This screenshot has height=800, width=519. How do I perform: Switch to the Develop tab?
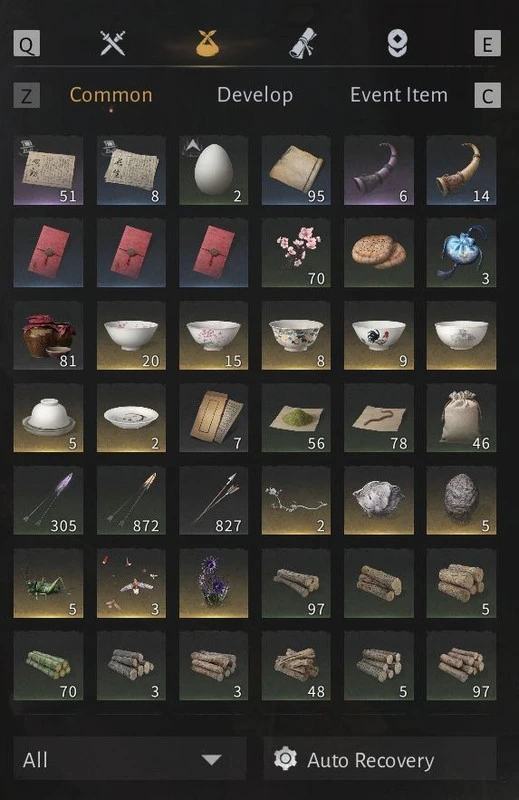pyautogui.click(x=255, y=95)
